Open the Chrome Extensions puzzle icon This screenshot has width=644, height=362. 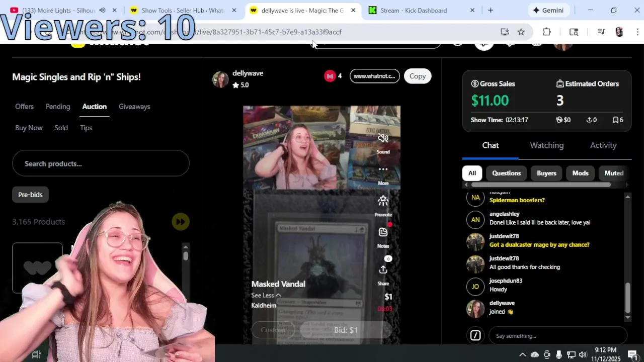547,32
